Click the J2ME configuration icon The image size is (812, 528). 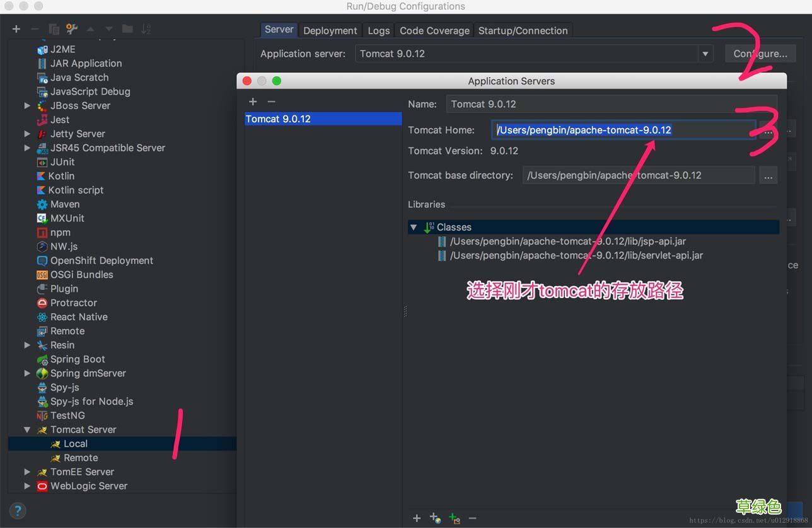click(42, 49)
